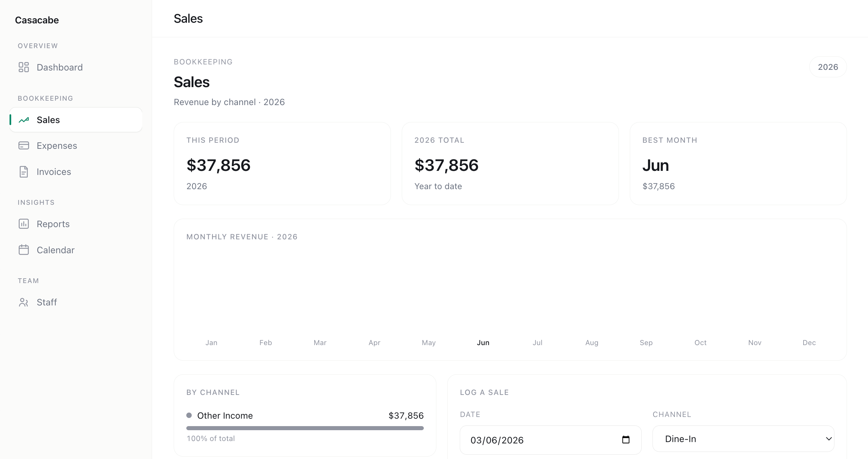Click the 2026 Total $37,856 value
Screen dimensions: 868x459
point(447,165)
